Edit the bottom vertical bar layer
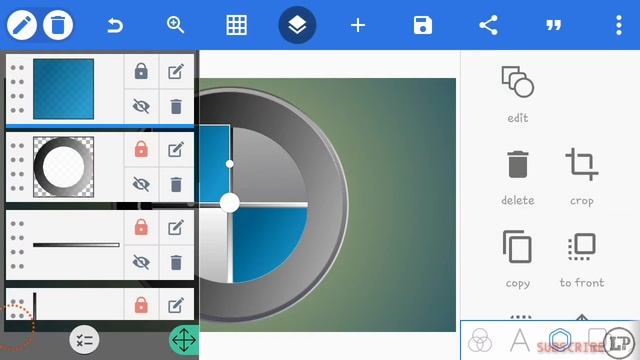 176,305
